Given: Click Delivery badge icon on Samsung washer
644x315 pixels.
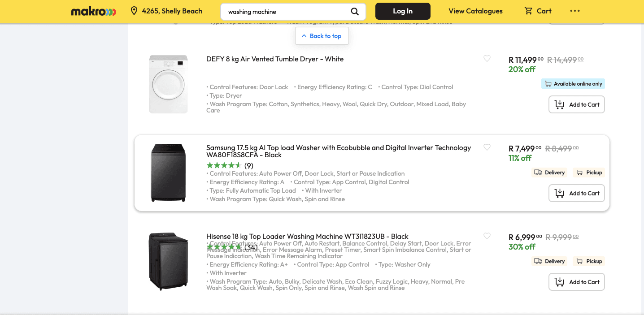Looking at the screenshot, I should pos(538,173).
